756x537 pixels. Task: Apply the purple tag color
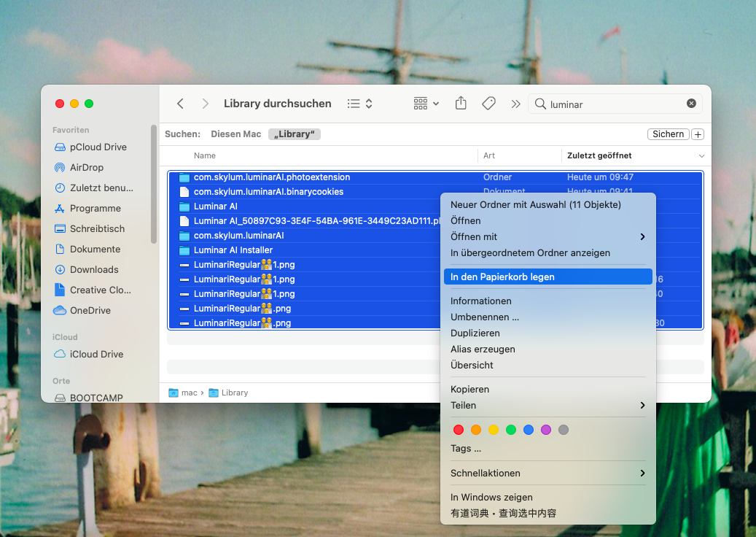(x=546, y=430)
